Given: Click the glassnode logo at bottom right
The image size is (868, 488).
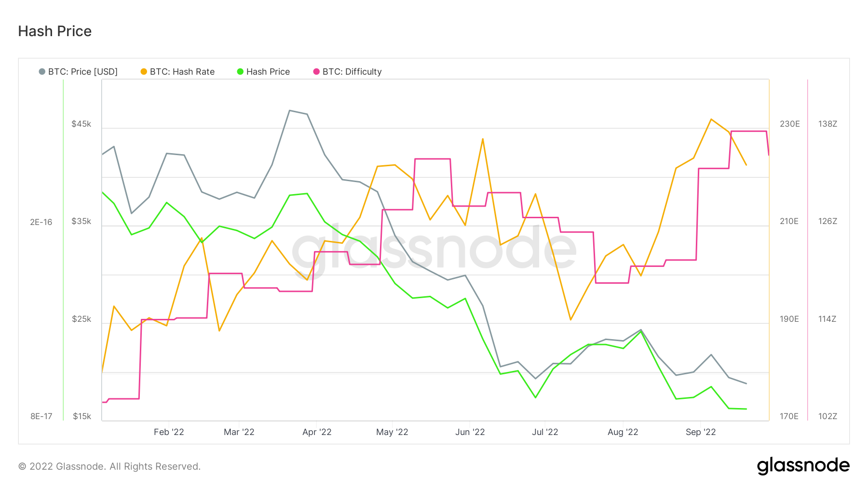Looking at the screenshot, I should (803, 466).
